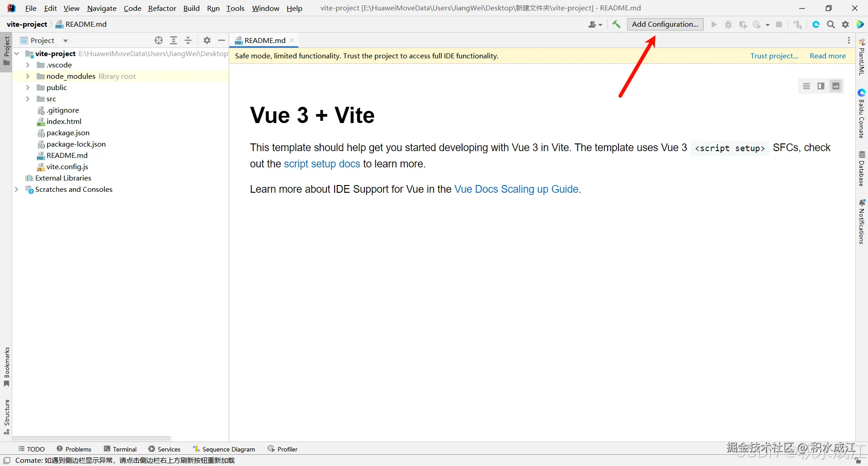Viewport: 868px width, 466px height.
Task: Toggle the Terminal tool window
Action: click(120, 449)
